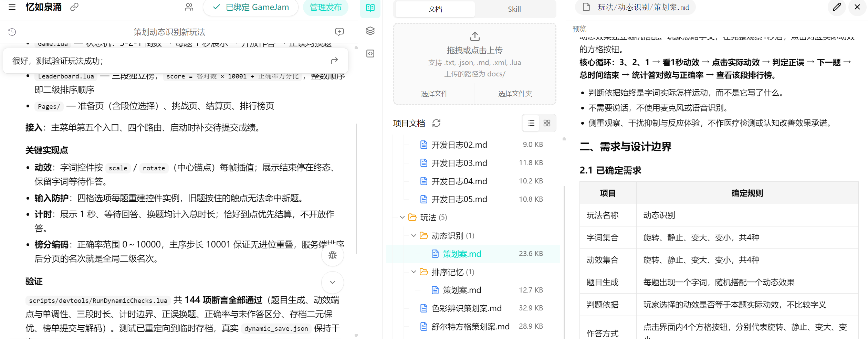Screen dimensions: 868x339
Task: Refresh the 项目文档 list
Action: click(437, 123)
